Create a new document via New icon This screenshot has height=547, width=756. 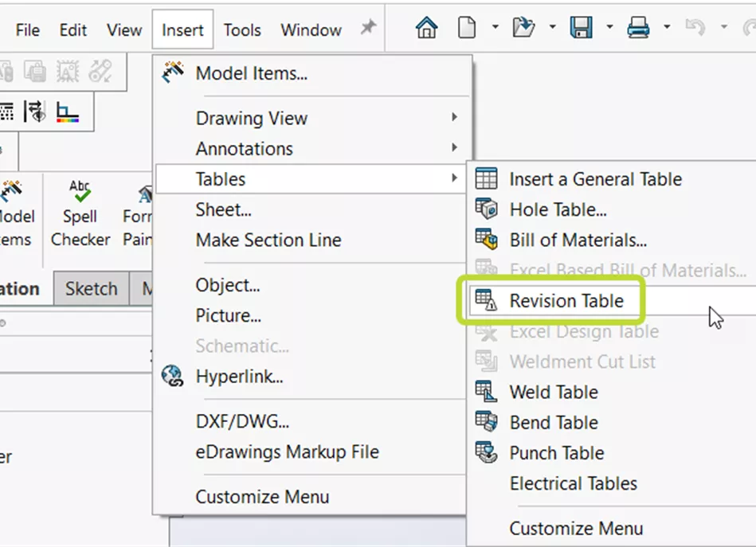468,27
